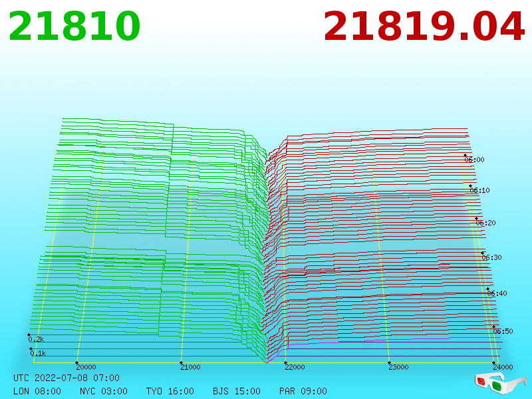Click the 0.2k volume axis label

coord(36,339)
